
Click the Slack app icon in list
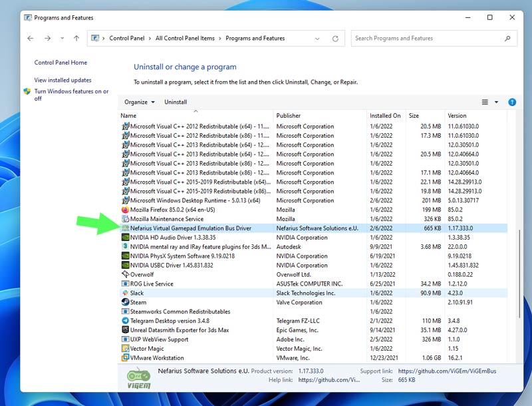(125, 293)
